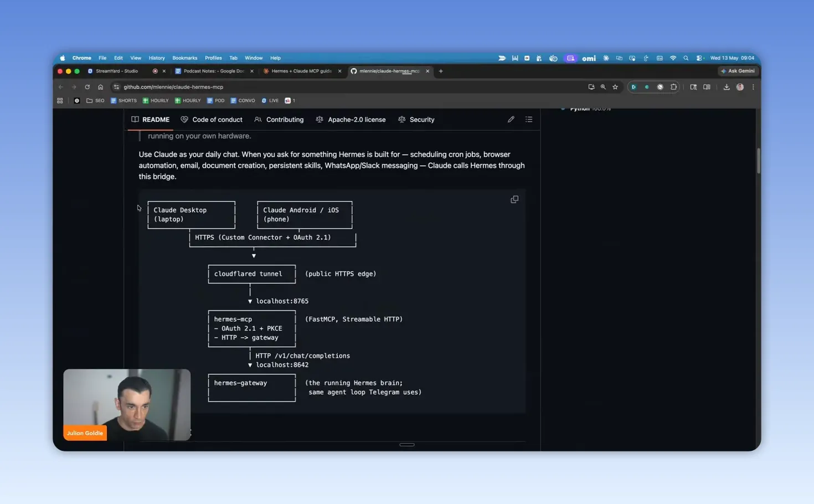Open the Chrome profile avatar
Screen dimensions: 814x504
(x=740, y=87)
